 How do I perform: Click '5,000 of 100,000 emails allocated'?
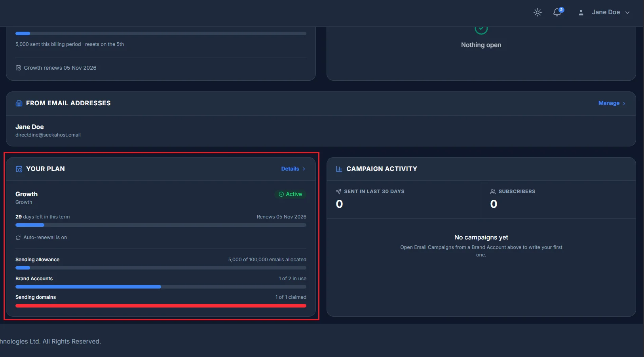pyautogui.click(x=267, y=260)
